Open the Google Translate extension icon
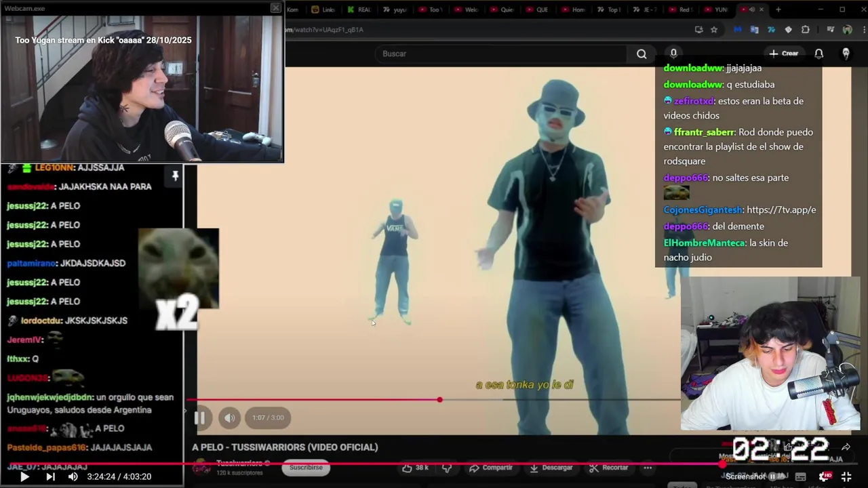 tap(754, 30)
